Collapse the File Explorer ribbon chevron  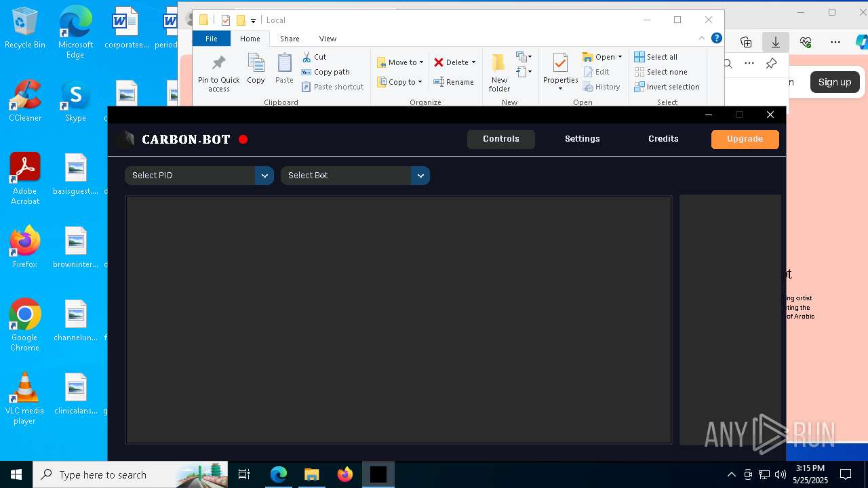[x=702, y=39]
